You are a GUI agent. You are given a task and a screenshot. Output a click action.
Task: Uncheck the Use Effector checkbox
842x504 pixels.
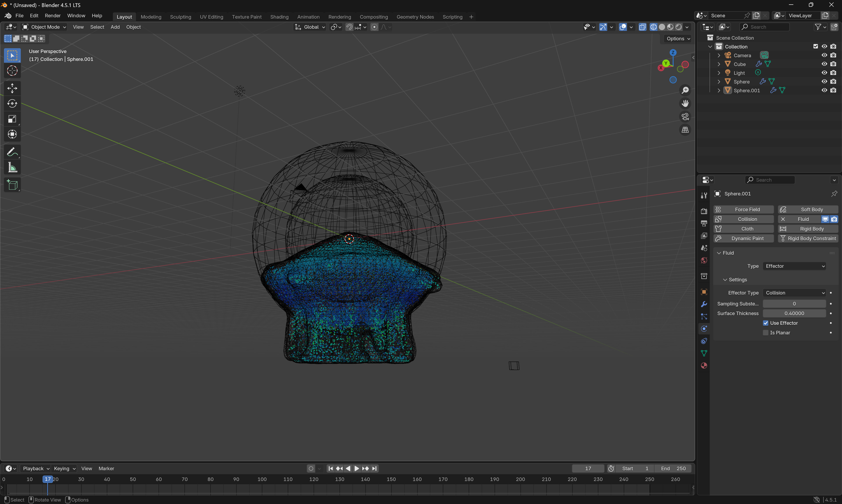click(765, 323)
